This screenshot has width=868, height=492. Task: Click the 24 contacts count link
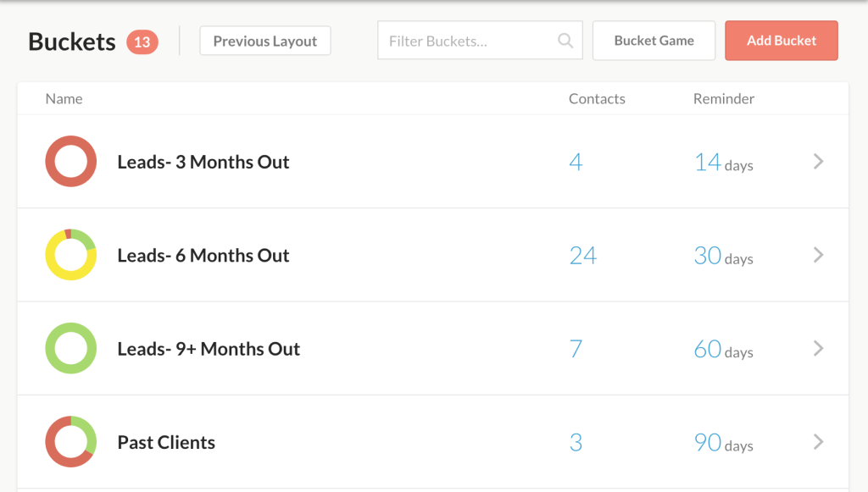583,256
